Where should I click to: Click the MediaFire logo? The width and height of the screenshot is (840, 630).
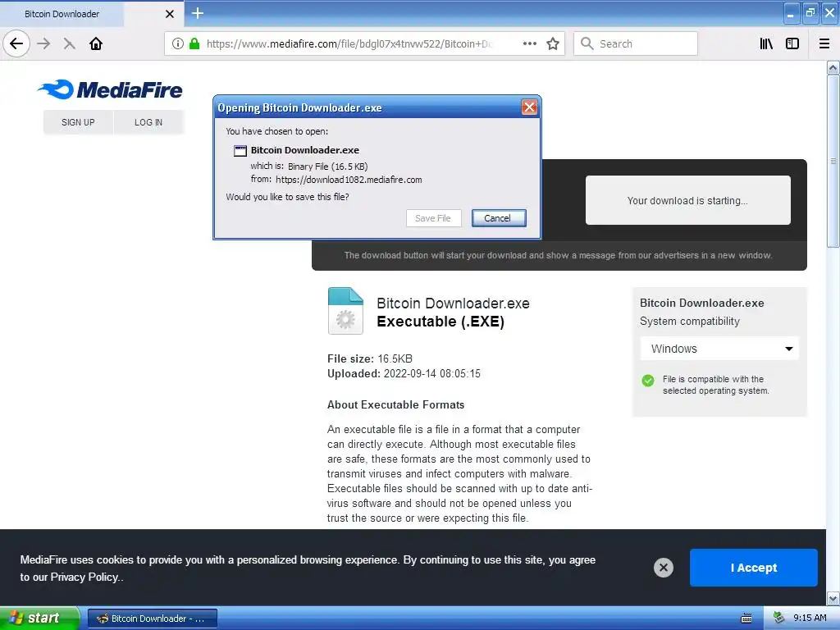click(x=110, y=89)
